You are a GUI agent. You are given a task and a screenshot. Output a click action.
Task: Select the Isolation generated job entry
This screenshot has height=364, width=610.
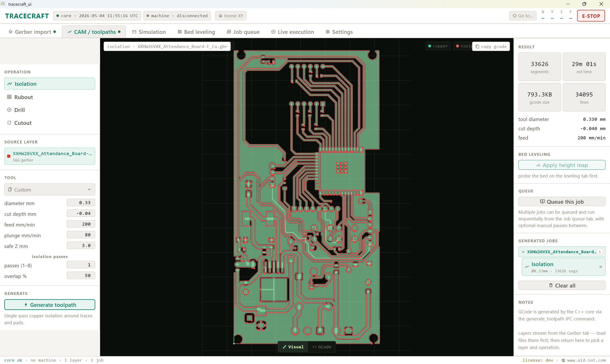[x=563, y=267]
